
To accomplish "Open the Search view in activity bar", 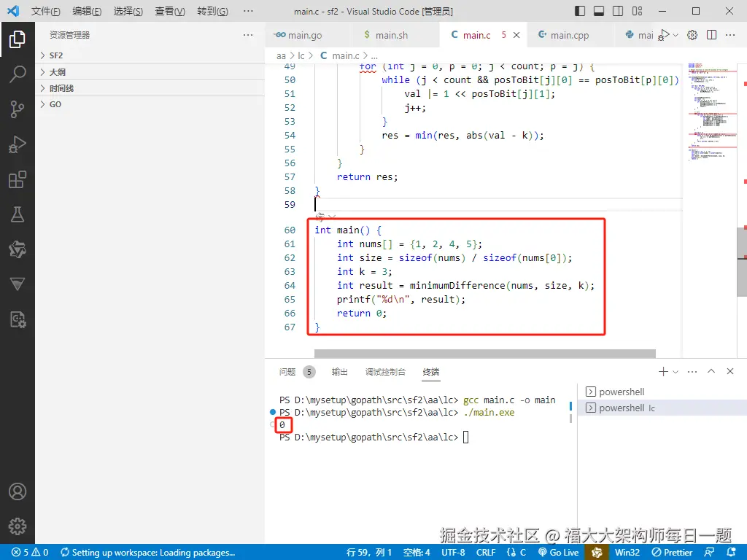I will pos(18,74).
